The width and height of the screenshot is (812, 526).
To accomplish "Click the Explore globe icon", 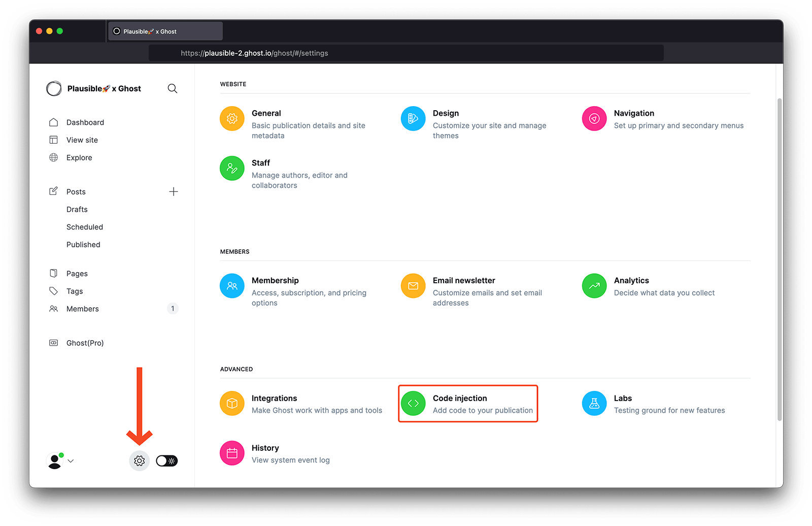I will click(53, 157).
